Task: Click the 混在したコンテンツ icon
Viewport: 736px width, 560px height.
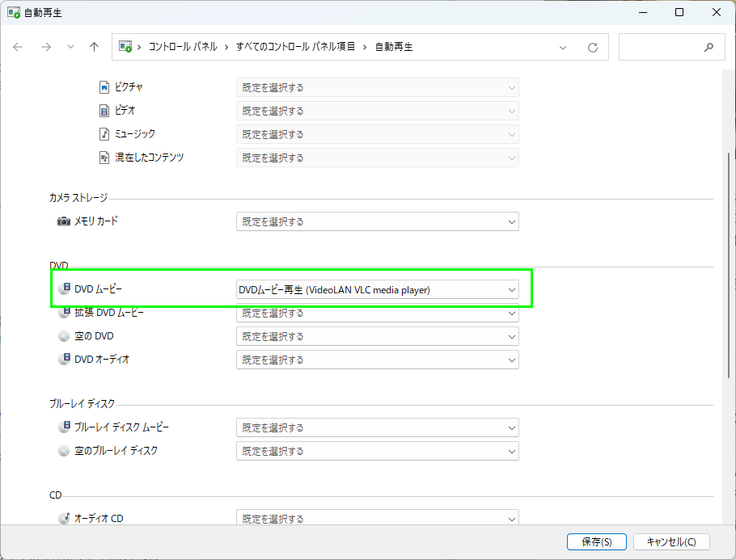Action: (x=104, y=158)
